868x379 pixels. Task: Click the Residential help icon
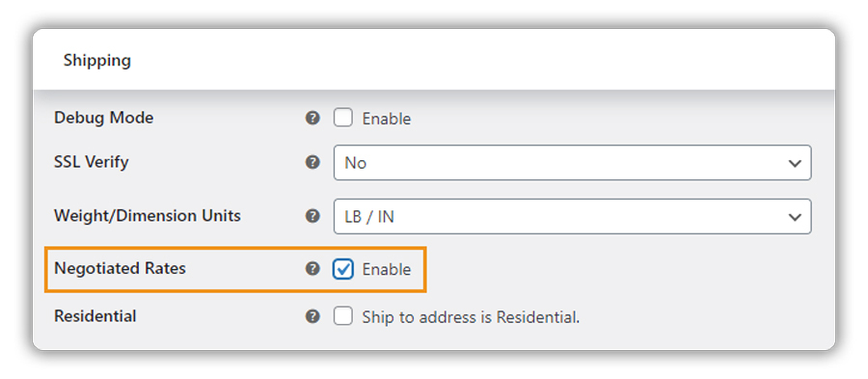coord(312,316)
